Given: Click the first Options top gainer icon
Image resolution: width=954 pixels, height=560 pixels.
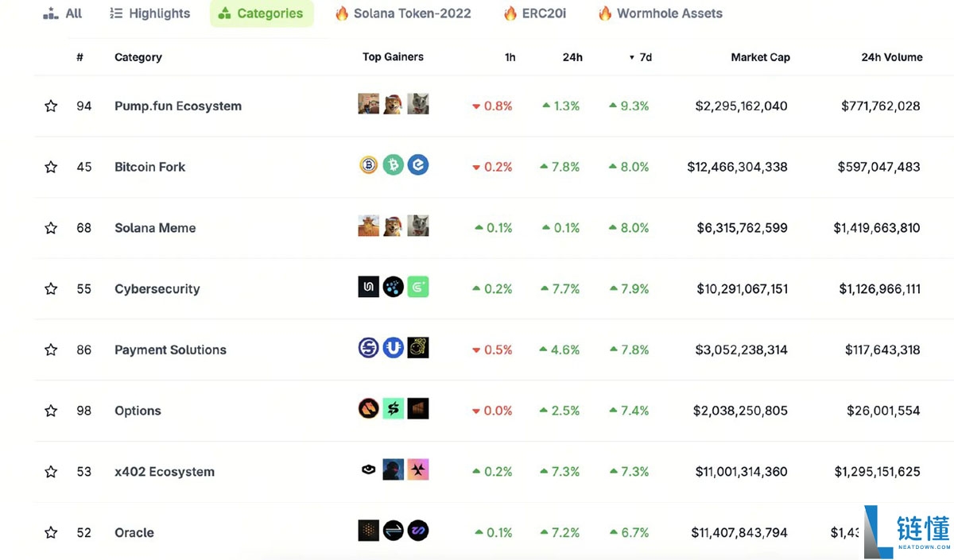Looking at the screenshot, I should [x=368, y=409].
